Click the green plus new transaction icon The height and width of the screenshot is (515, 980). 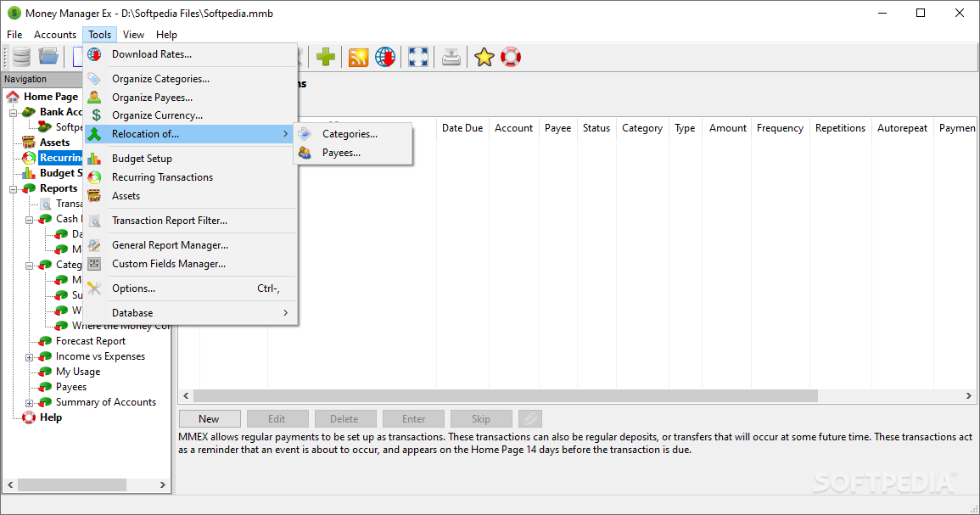pos(326,57)
